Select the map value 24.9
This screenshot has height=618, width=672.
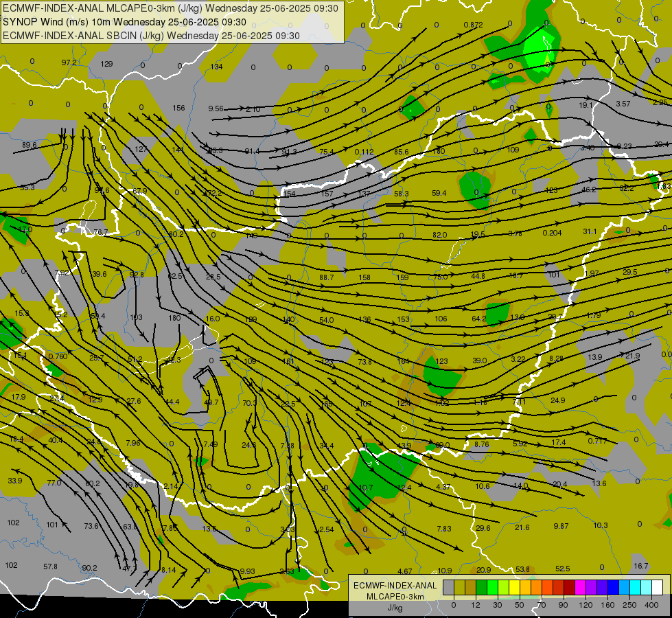tap(557, 400)
